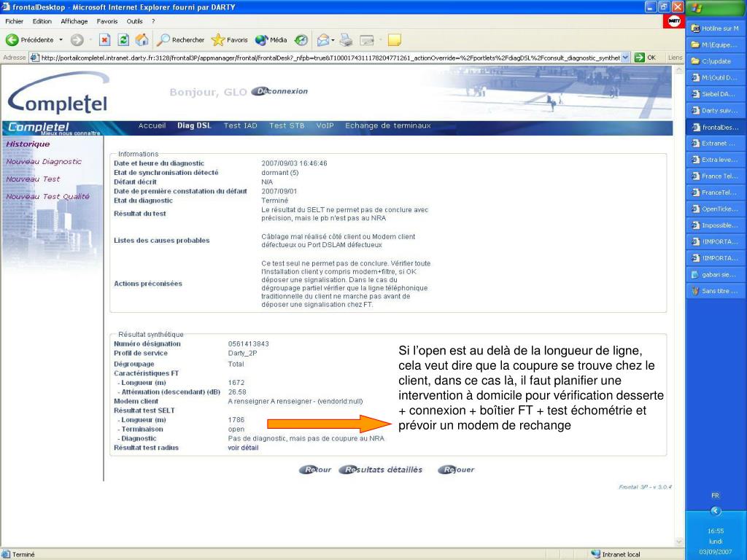Refresh the page using the green arrows icon

(x=123, y=40)
